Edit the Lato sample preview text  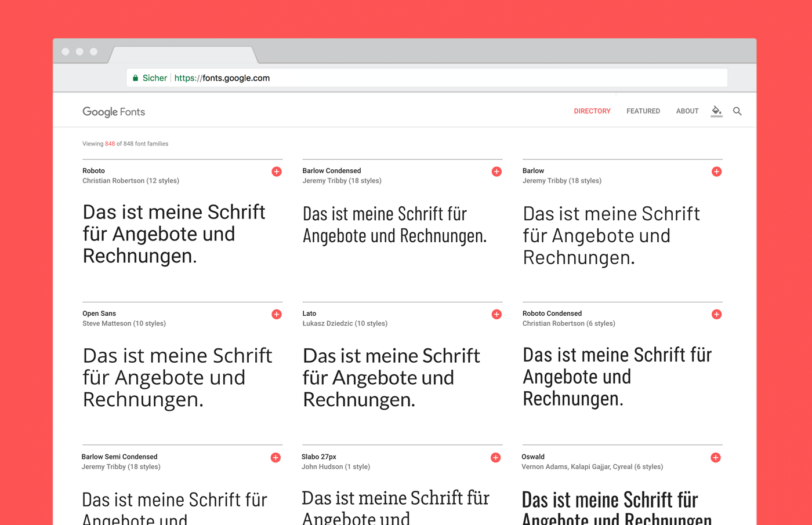pyautogui.click(x=391, y=378)
